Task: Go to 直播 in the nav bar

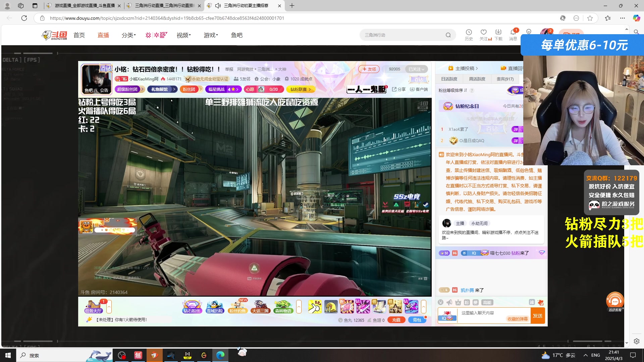Action: click(103, 35)
